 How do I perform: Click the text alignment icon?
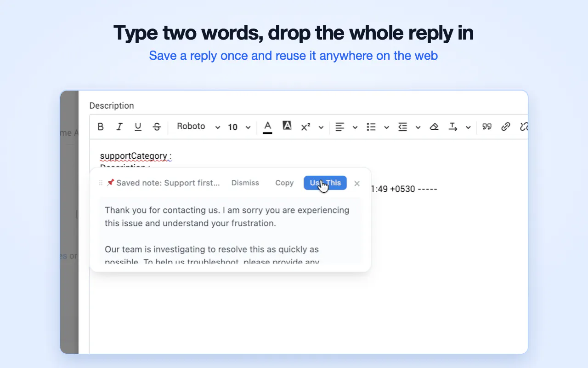[x=340, y=127]
